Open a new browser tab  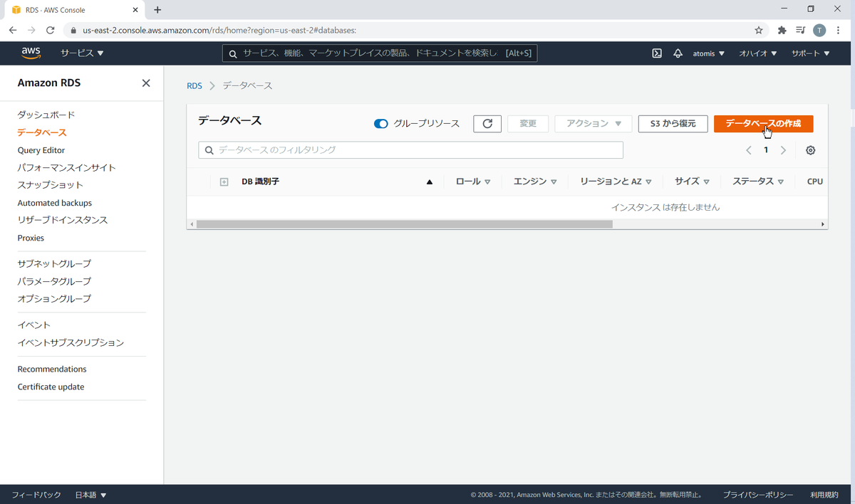click(157, 9)
